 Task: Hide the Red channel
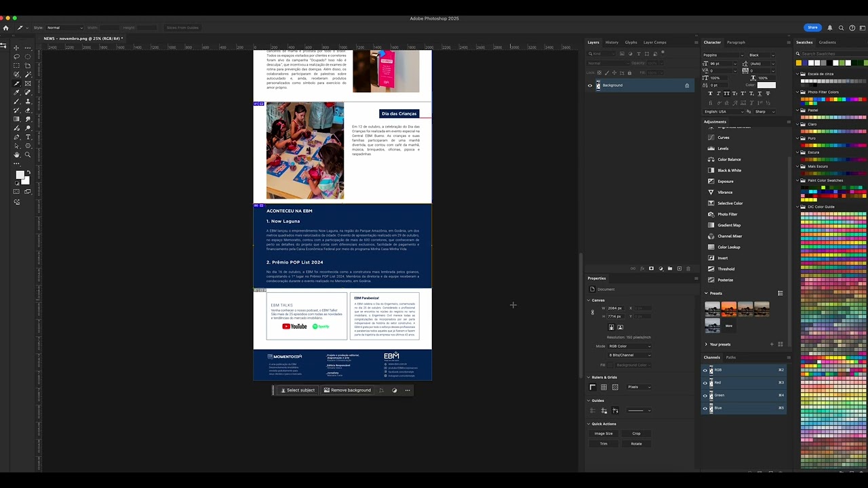click(705, 383)
